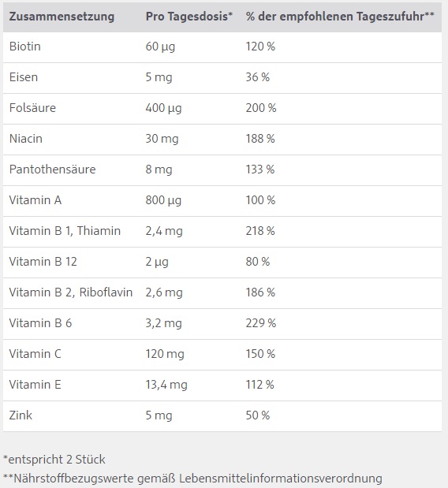The image size is (448, 488).
Task: Click the Vitamin B 2, Riboflavin label
Action: 71,292
